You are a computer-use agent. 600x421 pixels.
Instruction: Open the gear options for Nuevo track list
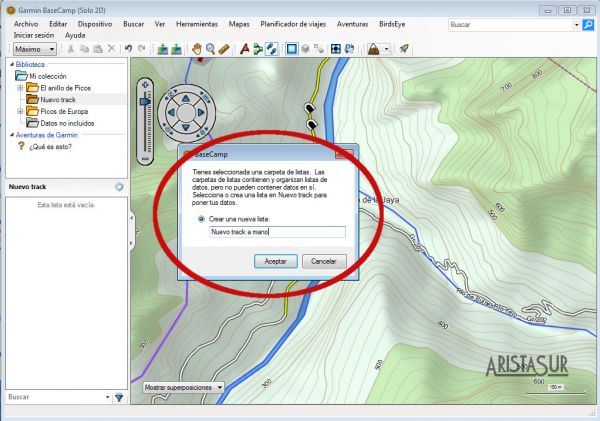pos(119,187)
